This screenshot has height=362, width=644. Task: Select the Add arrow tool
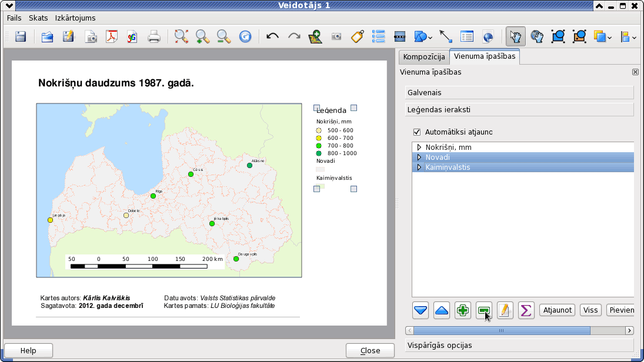point(446,37)
